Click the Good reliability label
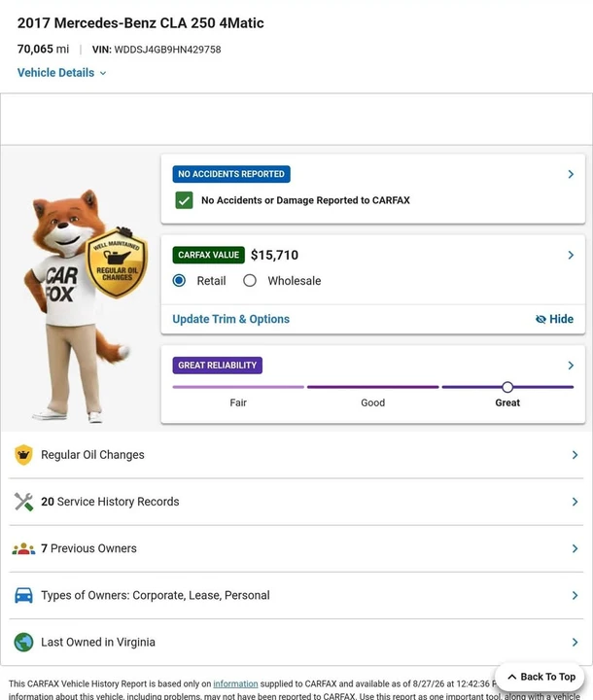The height and width of the screenshot is (700, 593). click(373, 402)
